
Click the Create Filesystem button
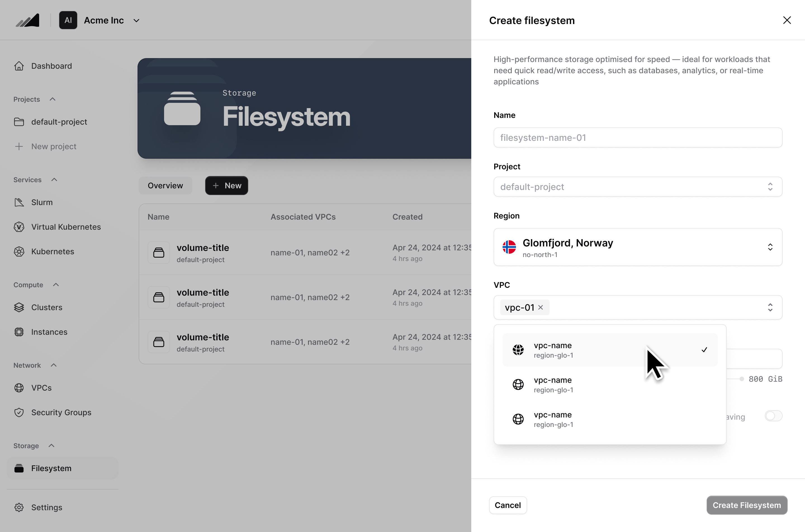click(746, 505)
